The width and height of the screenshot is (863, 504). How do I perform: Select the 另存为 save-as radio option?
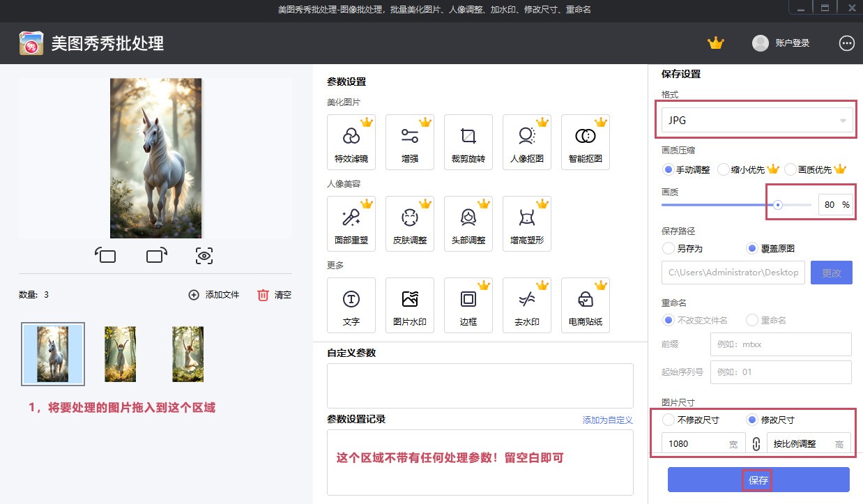coord(669,248)
